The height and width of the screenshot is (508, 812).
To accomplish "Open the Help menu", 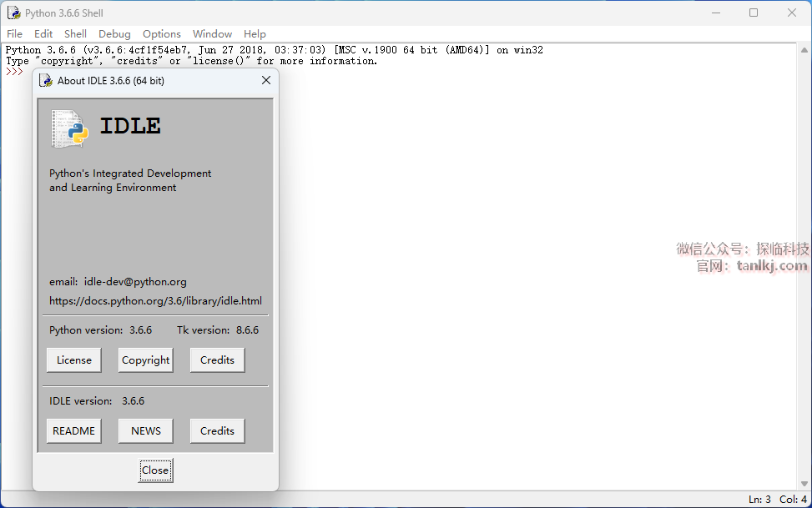I will (255, 33).
